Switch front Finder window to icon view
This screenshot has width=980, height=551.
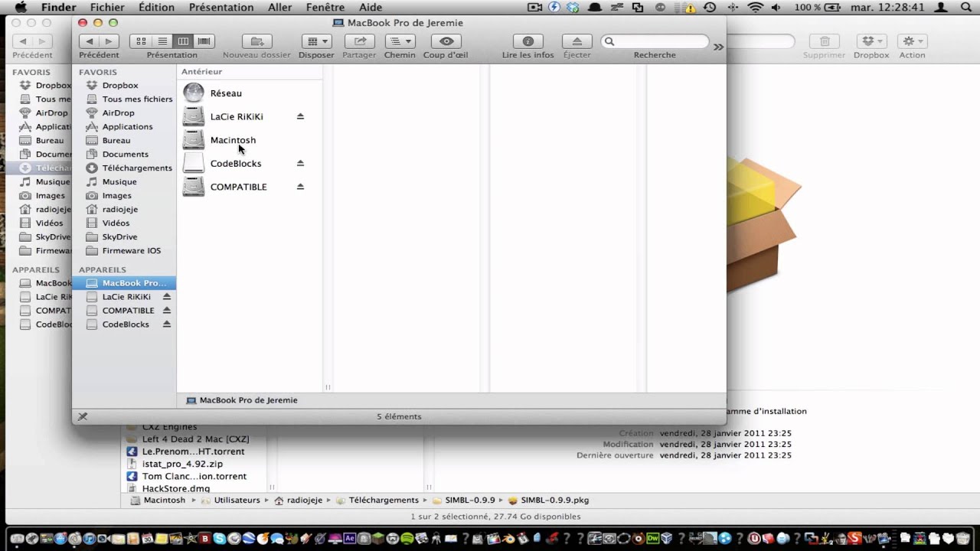[x=141, y=41]
